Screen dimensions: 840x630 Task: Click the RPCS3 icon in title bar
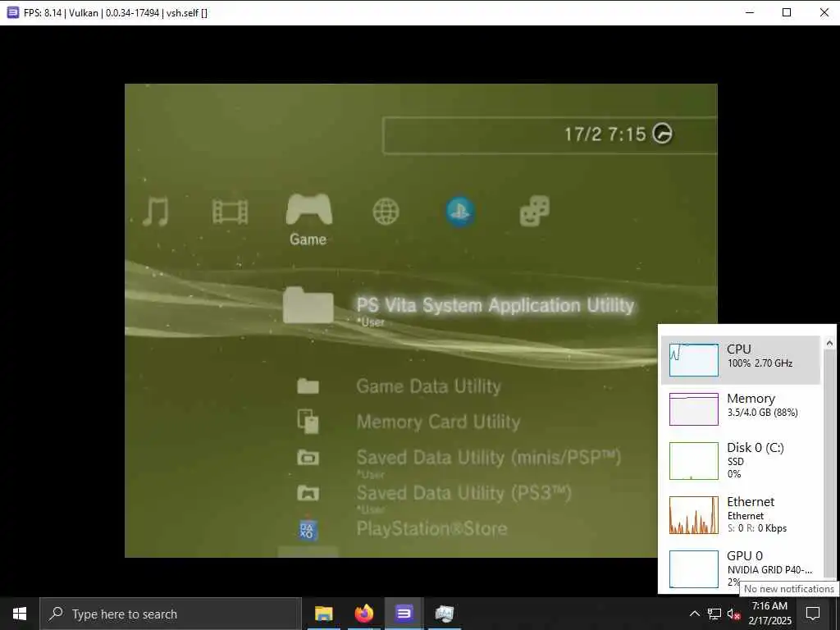coord(13,12)
